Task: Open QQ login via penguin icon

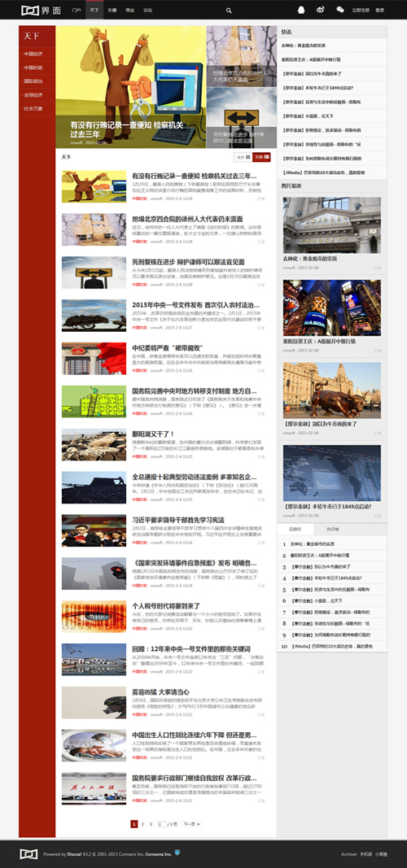Action: point(301,10)
